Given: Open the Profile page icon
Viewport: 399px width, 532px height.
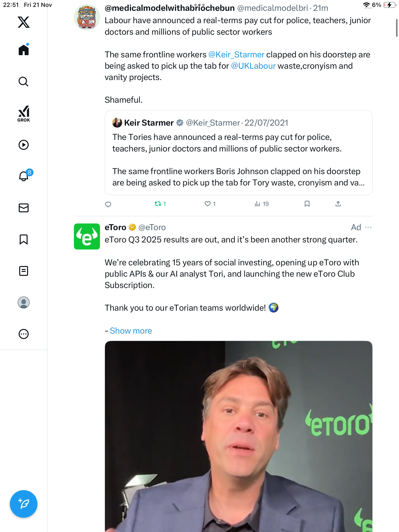Looking at the screenshot, I should pos(24,302).
